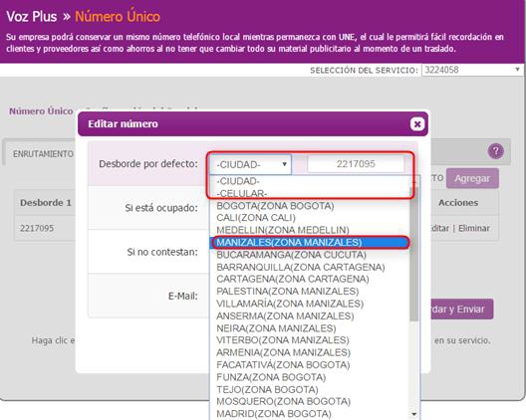The image size is (526, 420).
Task: Choose CALI(ZONA CALI) from list
Action: point(310,218)
